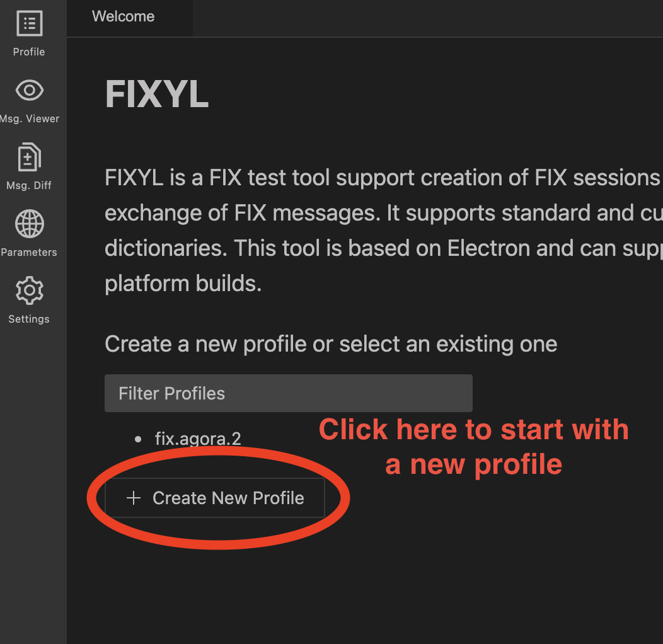Switch to the Welcome tab
Screen dimensions: 663x644
point(124,16)
